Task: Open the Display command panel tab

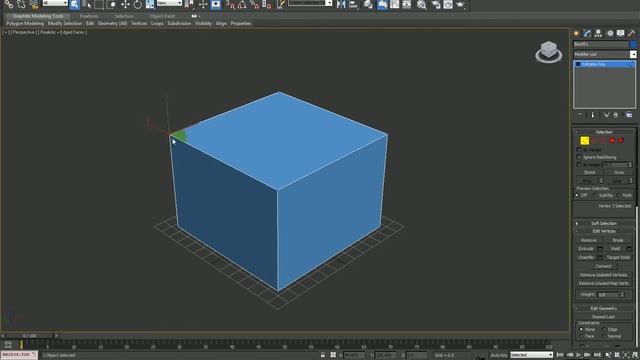Action: (x=620, y=33)
